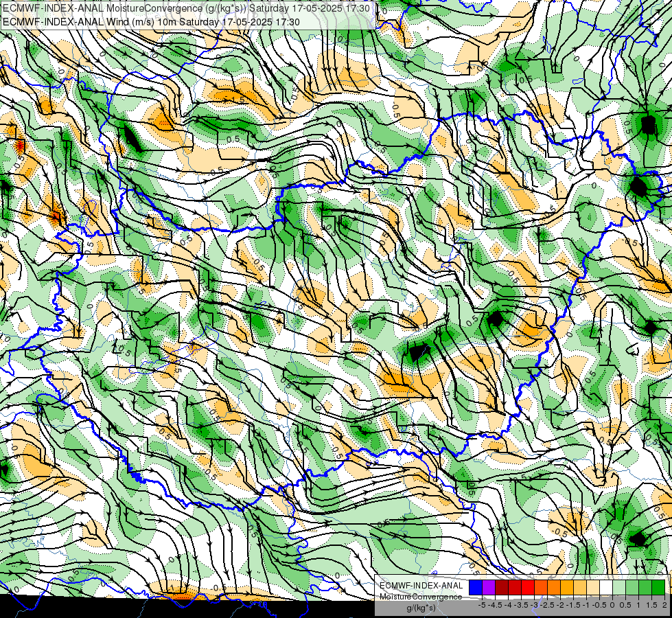Click the -4.5 tick label on legend
The height and width of the screenshot is (618, 672).
coord(495,605)
